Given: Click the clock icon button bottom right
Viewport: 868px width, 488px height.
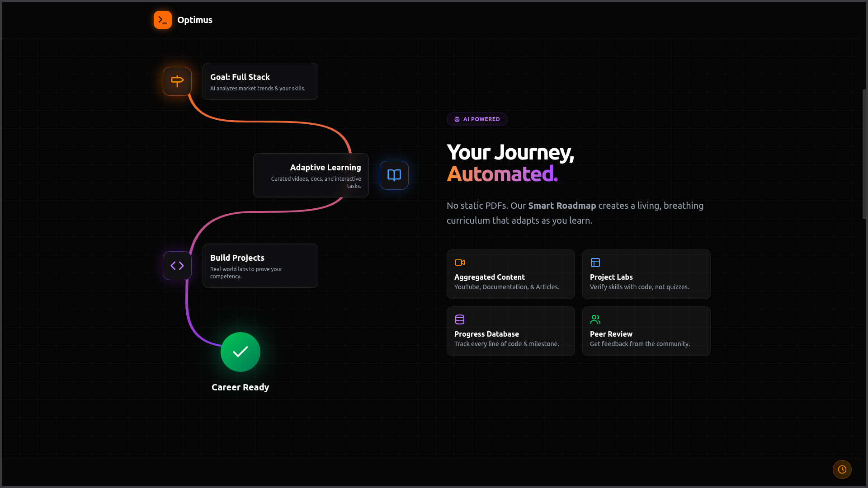Looking at the screenshot, I should (842, 469).
